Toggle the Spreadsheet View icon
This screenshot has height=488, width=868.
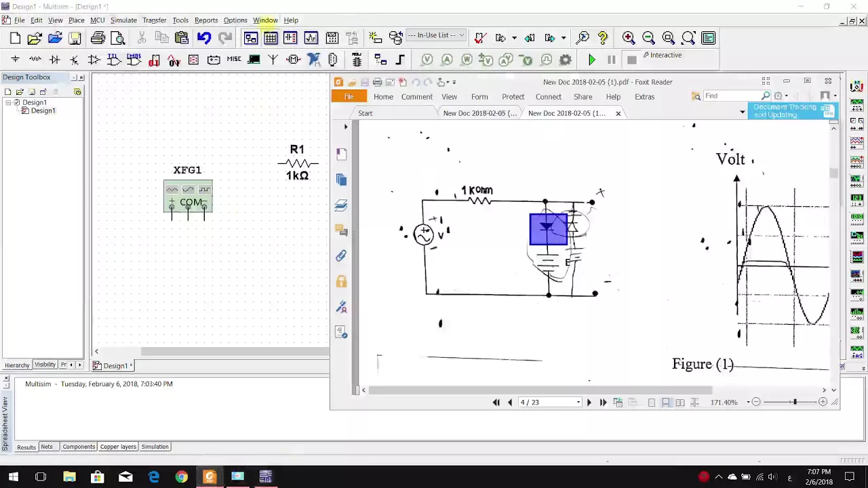pyautogui.click(x=271, y=38)
